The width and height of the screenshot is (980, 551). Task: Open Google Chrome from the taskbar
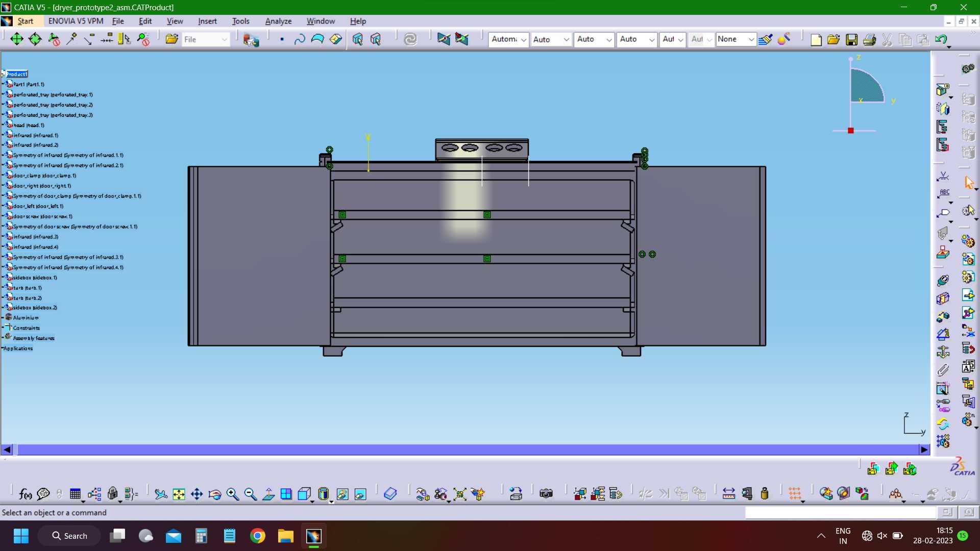(x=258, y=536)
